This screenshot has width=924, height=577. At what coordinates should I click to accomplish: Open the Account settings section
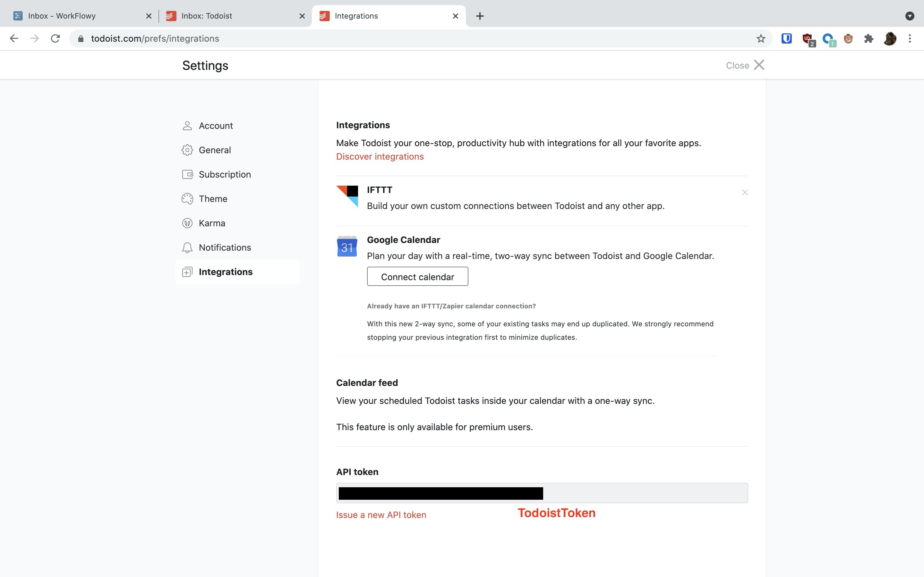click(x=215, y=126)
